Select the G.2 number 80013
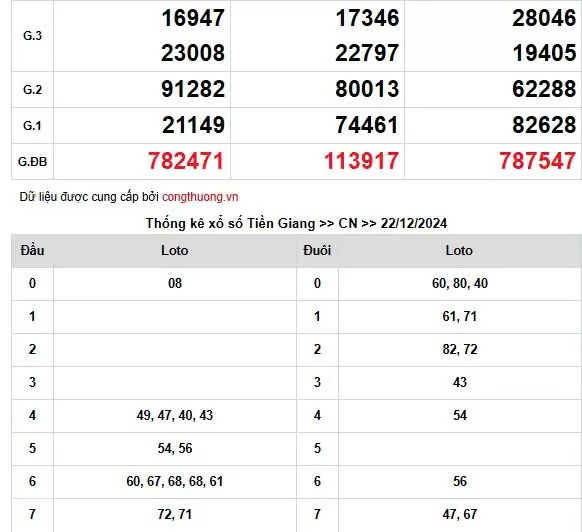Viewport: 582px width, 532px height. pyautogui.click(x=367, y=89)
